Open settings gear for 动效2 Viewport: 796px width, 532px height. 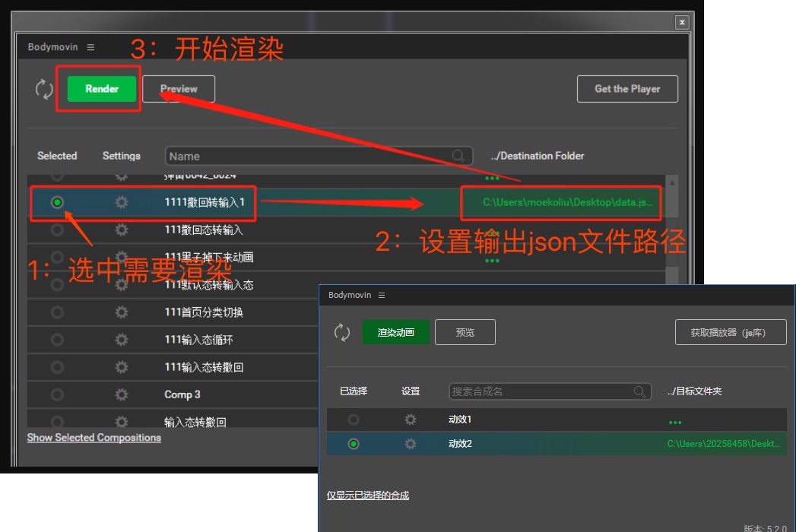411,444
